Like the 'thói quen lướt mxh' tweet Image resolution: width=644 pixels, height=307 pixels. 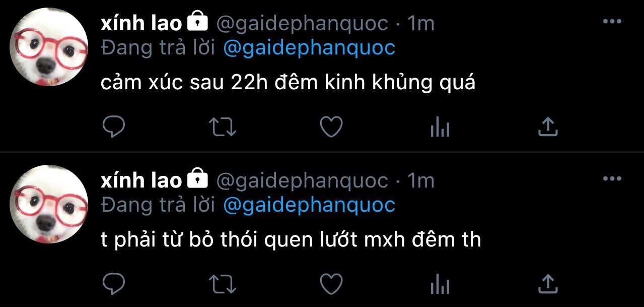pos(331,284)
